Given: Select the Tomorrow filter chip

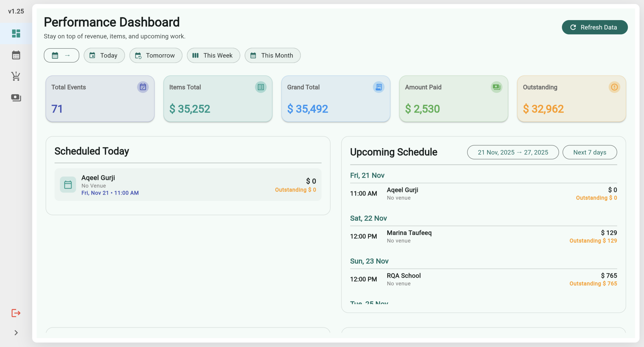Looking at the screenshot, I should tap(156, 55).
